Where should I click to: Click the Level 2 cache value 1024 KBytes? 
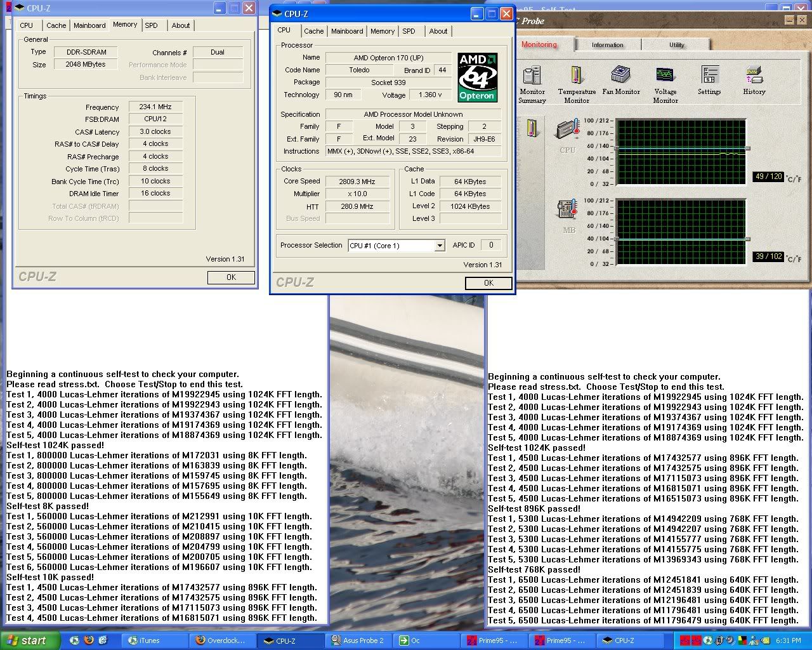coord(470,206)
